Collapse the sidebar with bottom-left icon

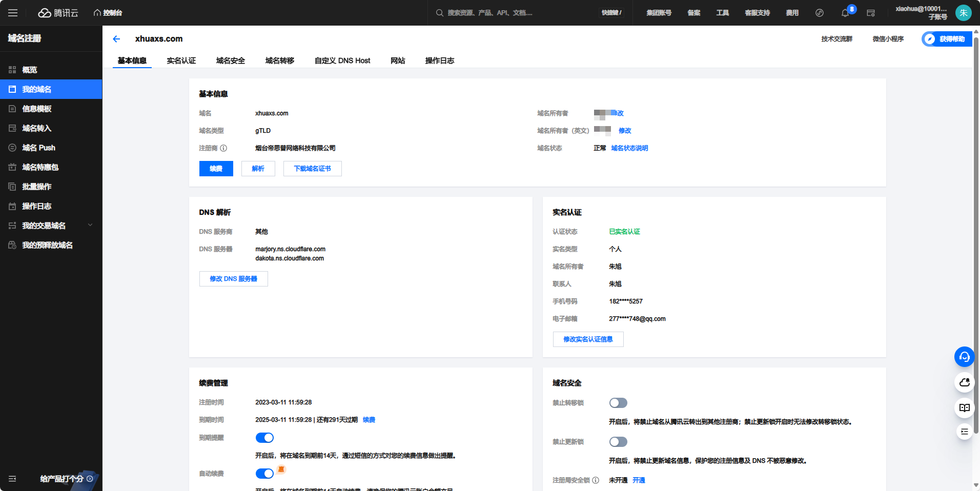point(12,479)
